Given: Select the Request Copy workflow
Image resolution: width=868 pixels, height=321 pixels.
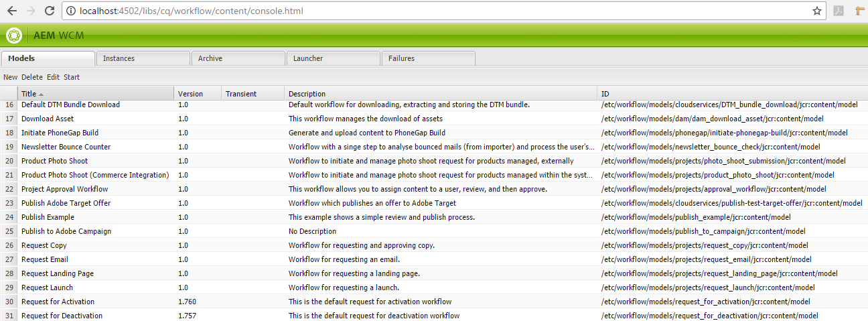Looking at the screenshot, I should click(434, 245).
